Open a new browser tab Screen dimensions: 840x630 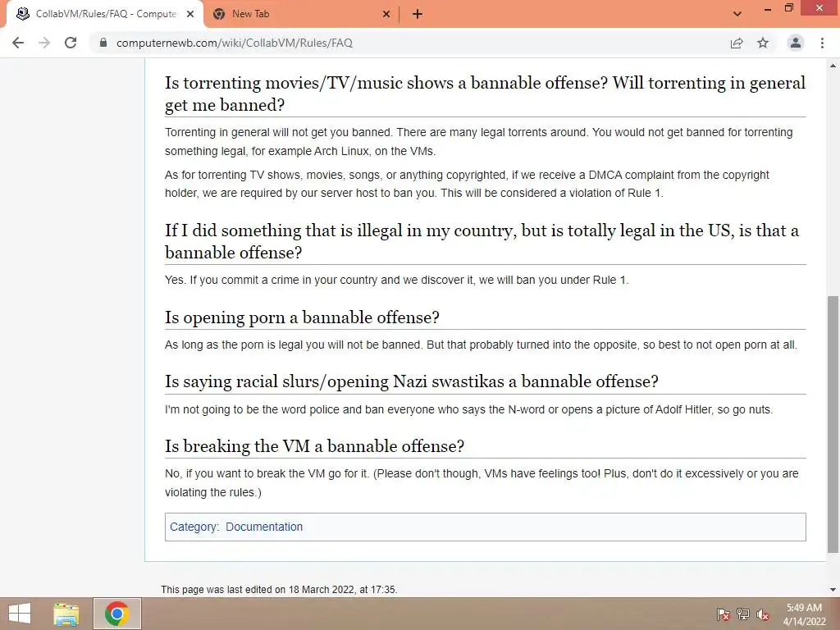[x=418, y=15]
